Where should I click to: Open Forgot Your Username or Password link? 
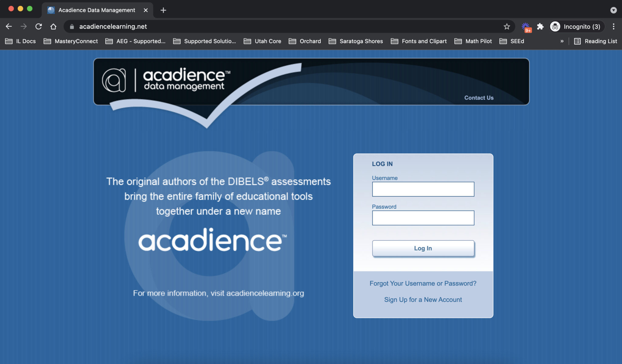pyautogui.click(x=423, y=283)
